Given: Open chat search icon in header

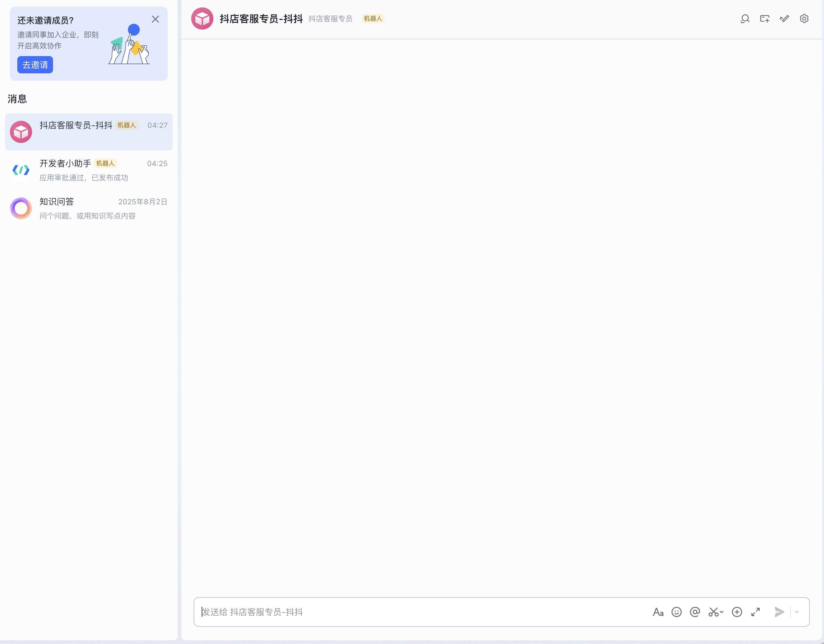Looking at the screenshot, I should (x=745, y=18).
